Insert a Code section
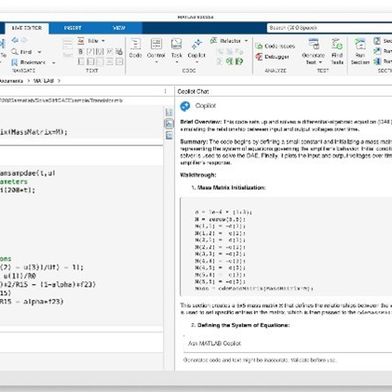392x392 pixels. coord(135,49)
